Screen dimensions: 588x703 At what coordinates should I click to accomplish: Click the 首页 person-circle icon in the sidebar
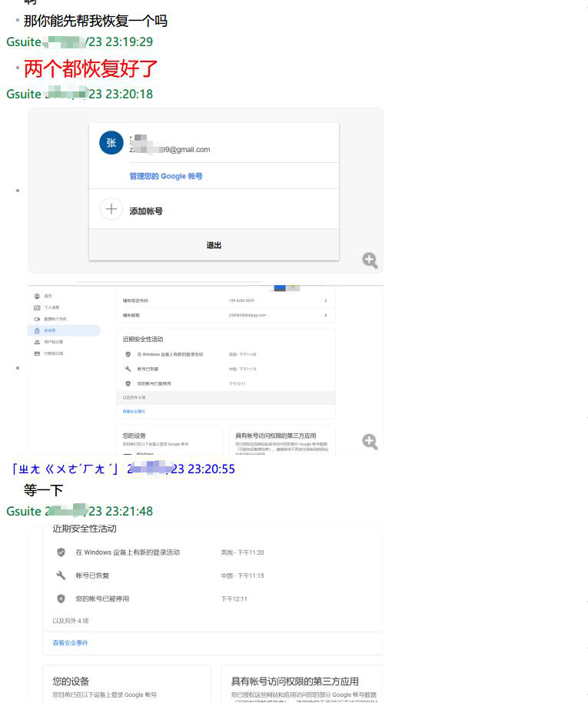(x=37, y=297)
